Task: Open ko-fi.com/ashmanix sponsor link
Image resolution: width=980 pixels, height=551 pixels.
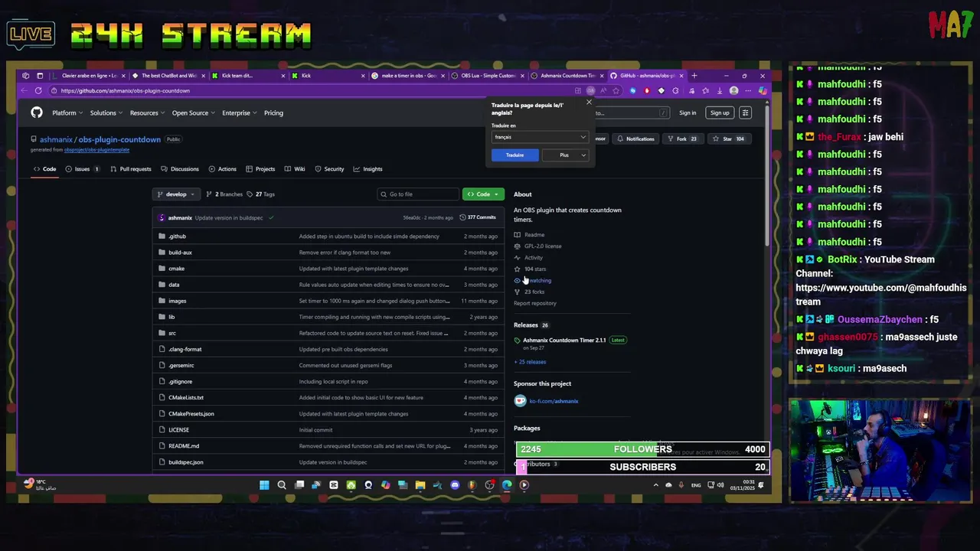Action: coord(554,401)
